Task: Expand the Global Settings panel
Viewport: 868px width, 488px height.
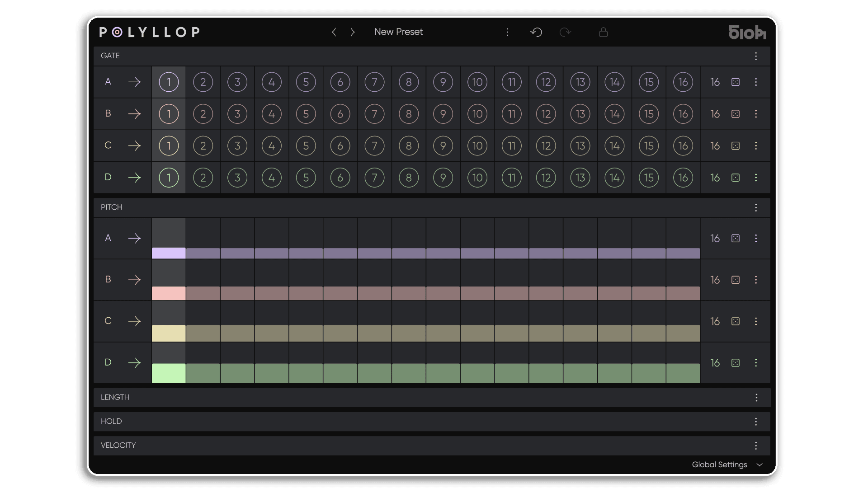Action: point(727,465)
